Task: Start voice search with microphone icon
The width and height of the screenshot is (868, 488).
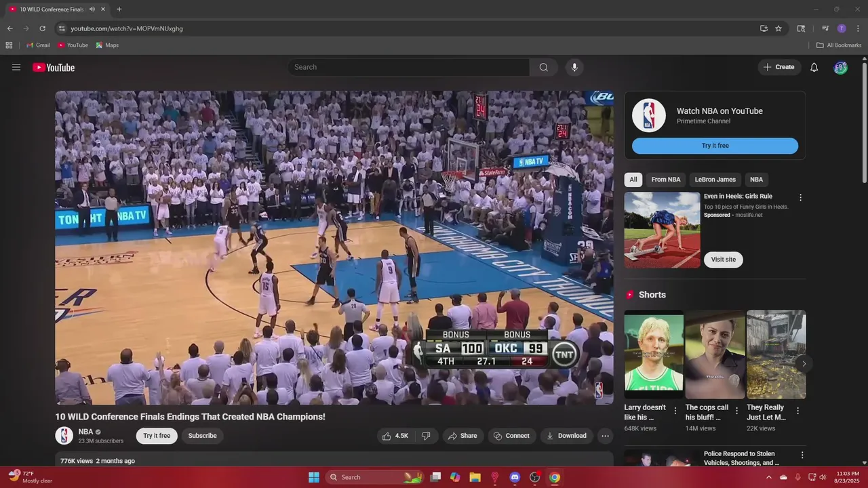Action: tap(574, 67)
